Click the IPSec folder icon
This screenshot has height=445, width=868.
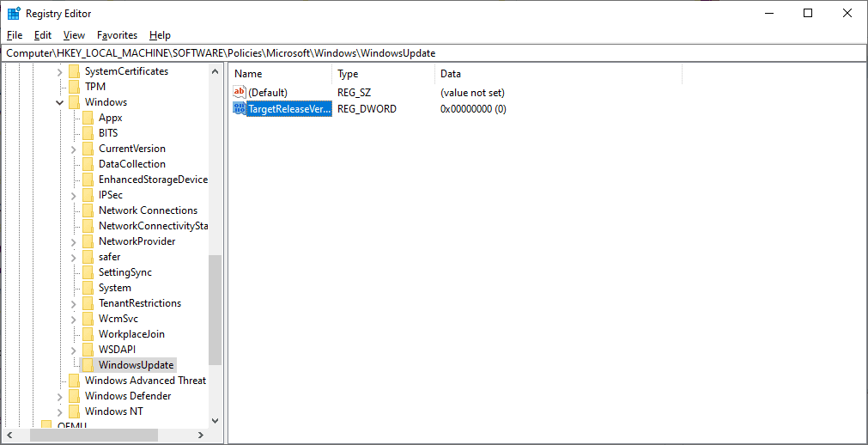(x=88, y=195)
